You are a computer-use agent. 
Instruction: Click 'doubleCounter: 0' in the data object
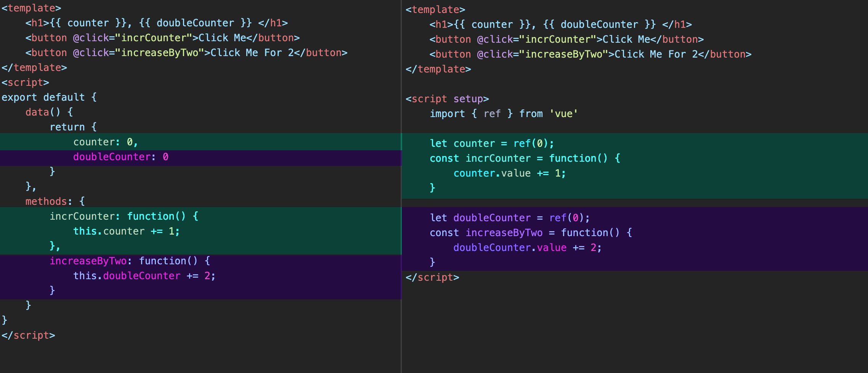pos(120,157)
